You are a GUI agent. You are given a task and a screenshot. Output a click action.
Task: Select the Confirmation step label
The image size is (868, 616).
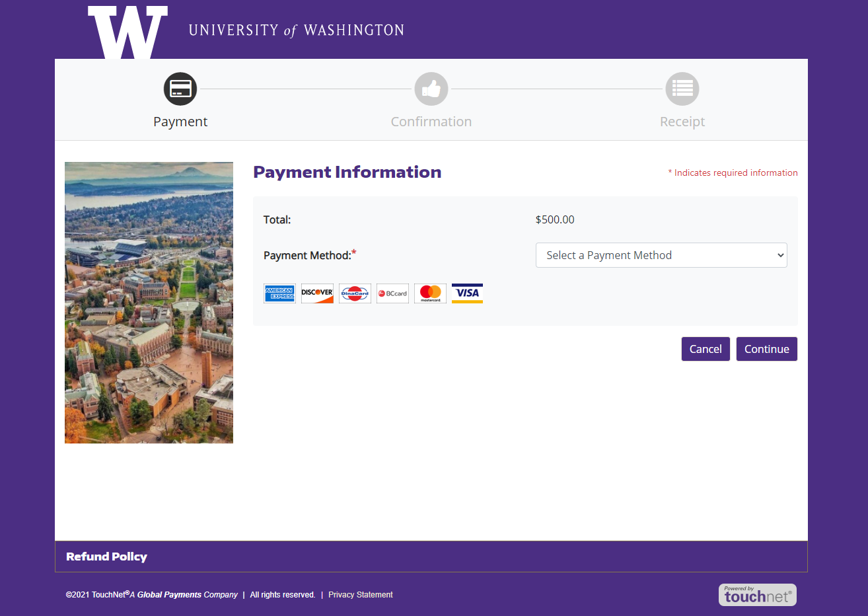tap(431, 121)
